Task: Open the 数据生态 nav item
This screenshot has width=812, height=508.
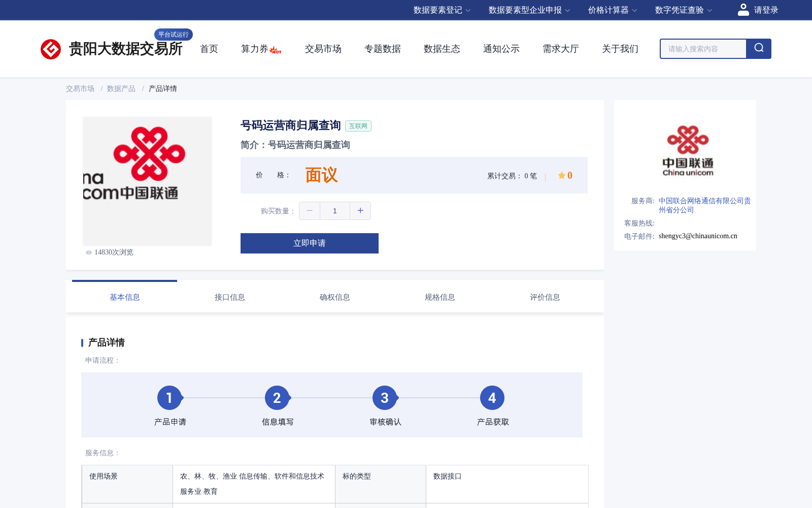Action: pyautogui.click(x=442, y=49)
